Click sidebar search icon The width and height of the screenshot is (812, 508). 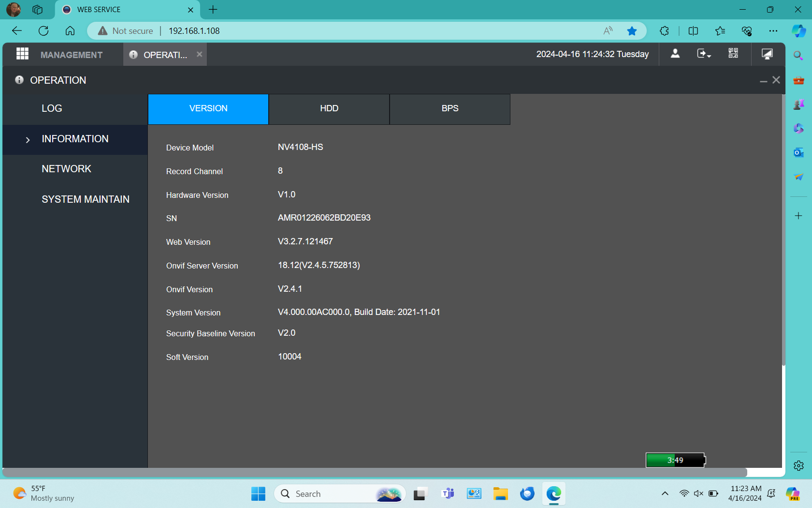click(798, 56)
